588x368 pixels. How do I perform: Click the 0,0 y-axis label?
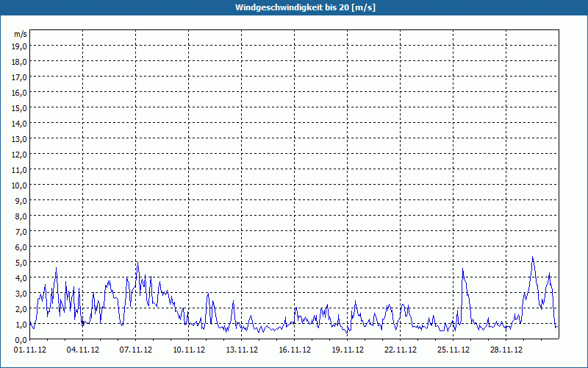tap(21, 340)
